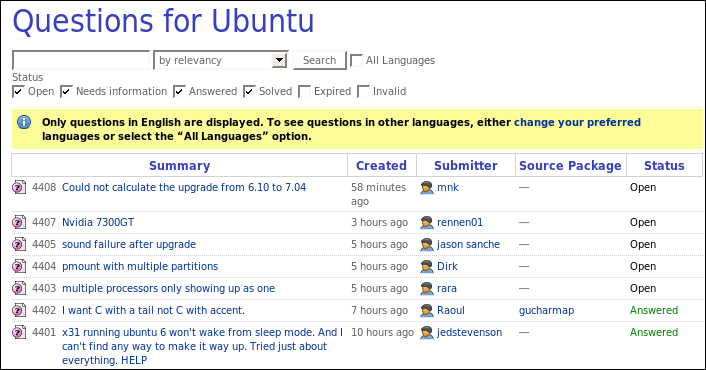Click the blue info icon in yellow notice
706x370 pixels.
click(x=24, y=122)
